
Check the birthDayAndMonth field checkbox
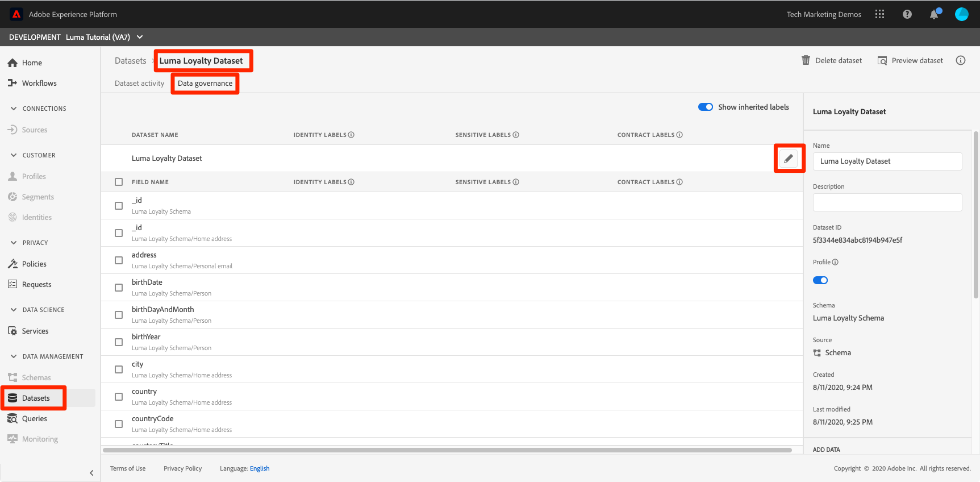(x=119, y=315)
